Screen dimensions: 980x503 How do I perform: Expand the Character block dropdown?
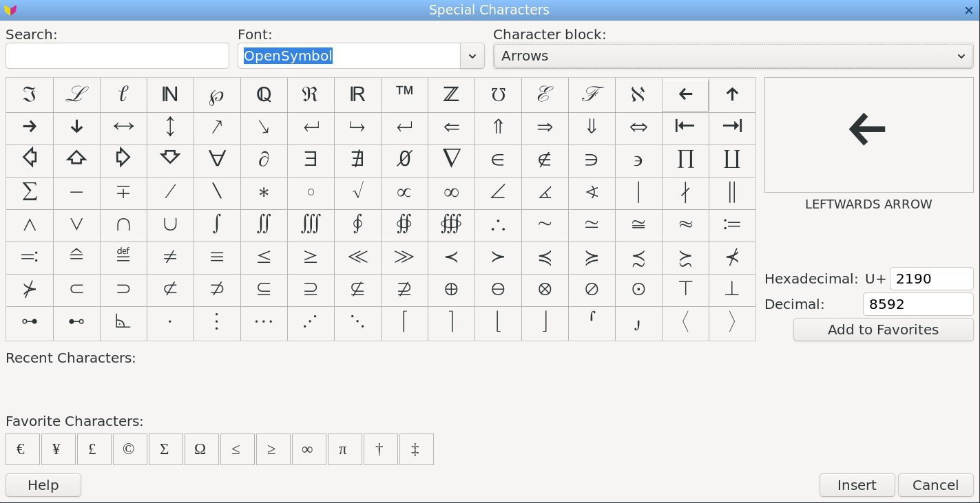tap(961, 56)
